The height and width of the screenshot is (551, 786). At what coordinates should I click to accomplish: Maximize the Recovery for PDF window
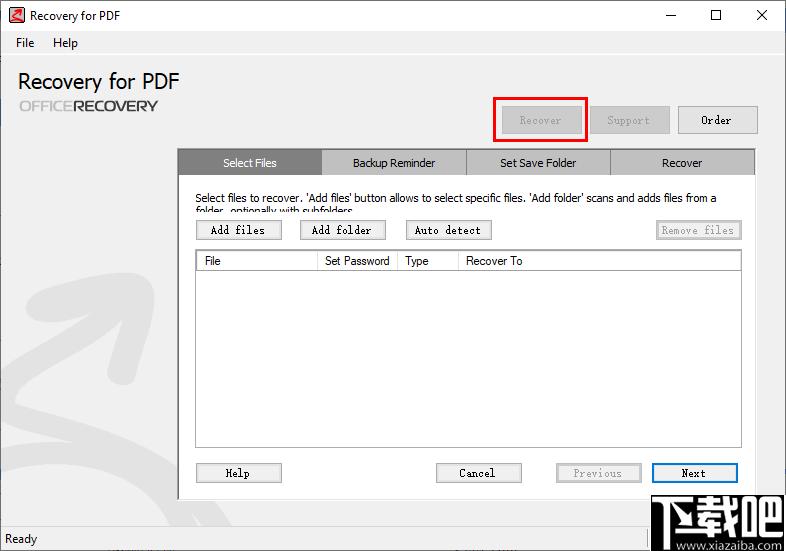716,16
